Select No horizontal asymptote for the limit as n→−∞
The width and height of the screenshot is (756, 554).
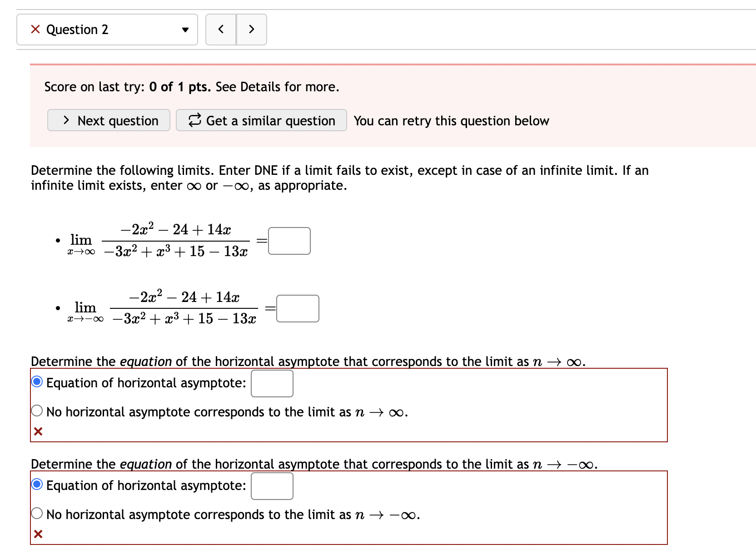coord(36,513)
